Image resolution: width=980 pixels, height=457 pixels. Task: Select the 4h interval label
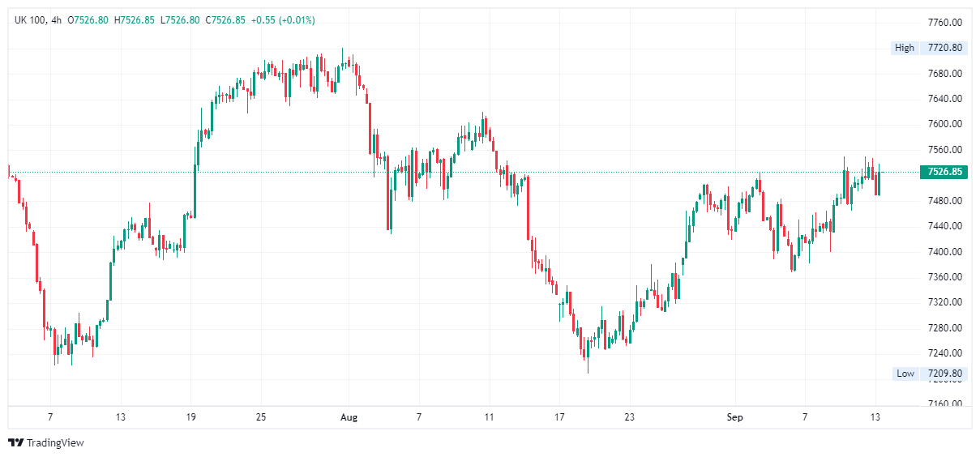point(56,19)
